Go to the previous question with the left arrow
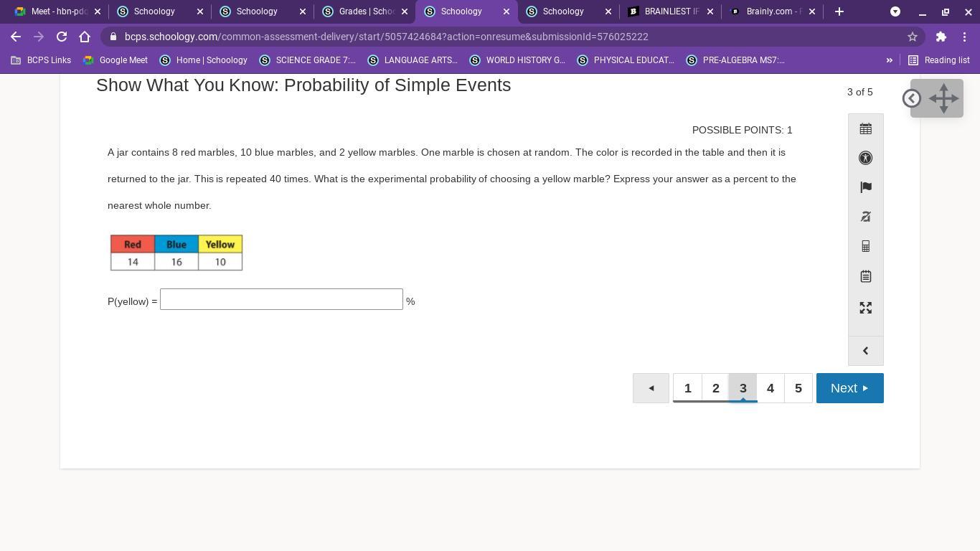The image size is (980, 551). coord(651,388)
